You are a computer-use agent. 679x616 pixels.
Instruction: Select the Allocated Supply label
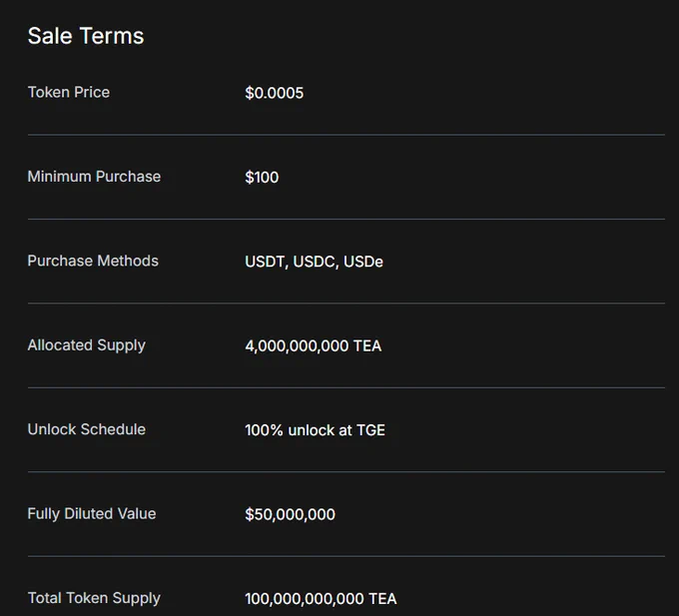pos(87,345)
